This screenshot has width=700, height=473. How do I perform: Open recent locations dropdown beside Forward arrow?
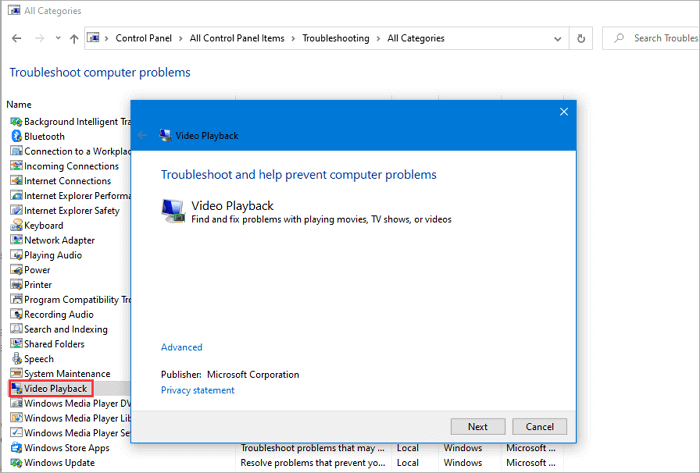point(56,39)
